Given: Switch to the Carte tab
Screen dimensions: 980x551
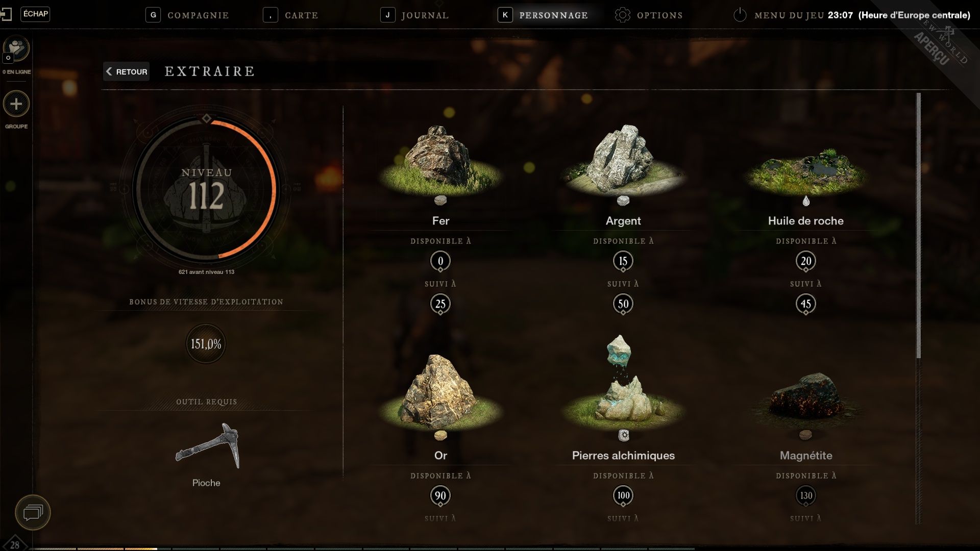Looking at the screenshot, I should (290, 15).
